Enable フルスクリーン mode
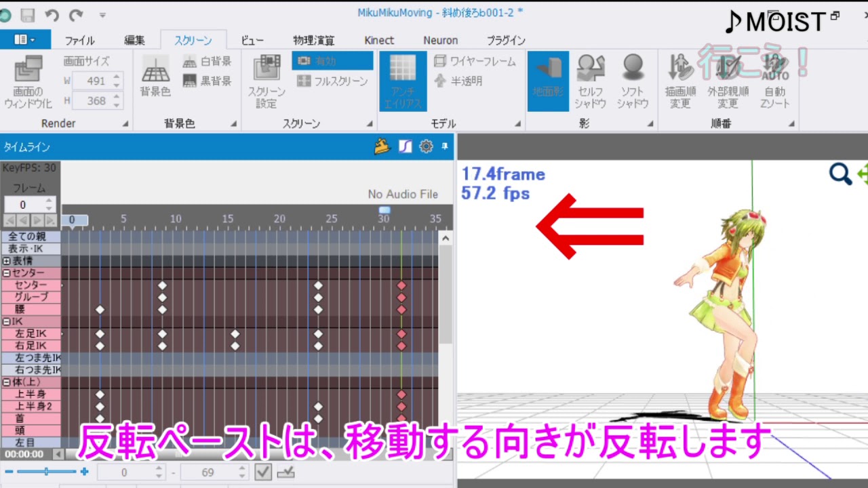This screenshot has height=488, width=868. click(x=332, y=81)
